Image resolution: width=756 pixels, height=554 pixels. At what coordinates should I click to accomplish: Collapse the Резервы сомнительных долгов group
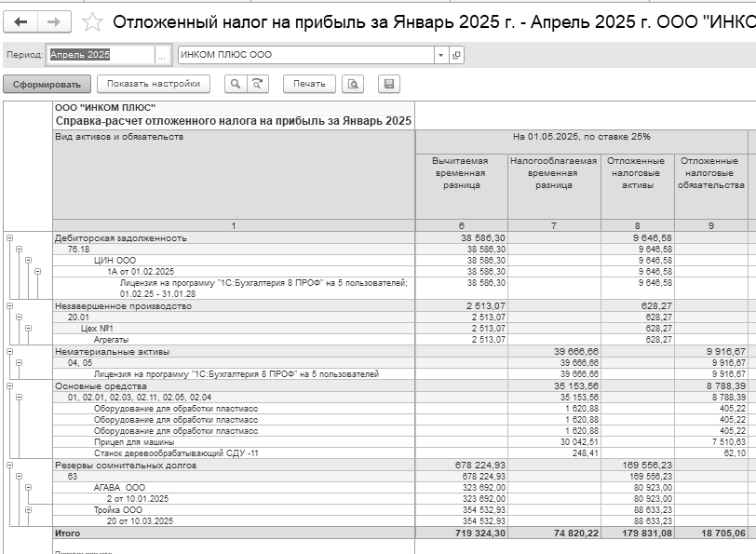point(9,466)
